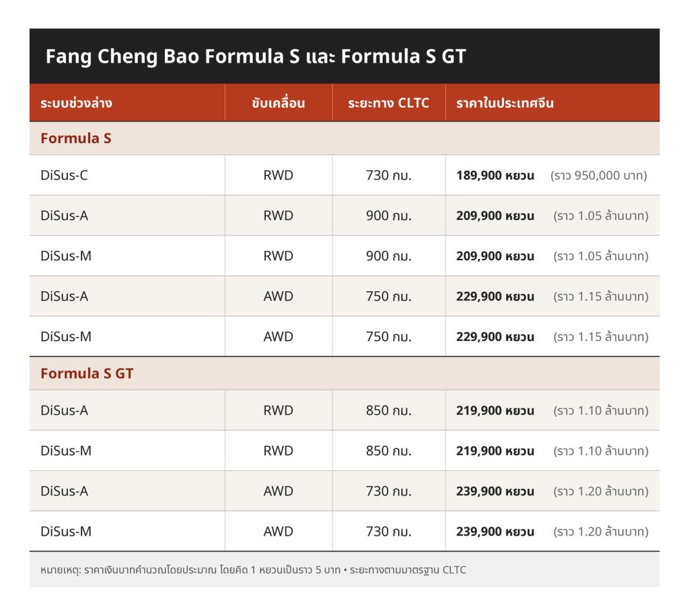Click the first 219,900 หยวน price

pos(495,411)
